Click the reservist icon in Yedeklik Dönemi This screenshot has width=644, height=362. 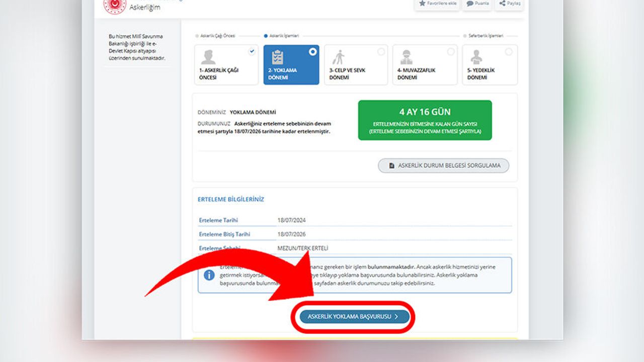click(476, 57)
